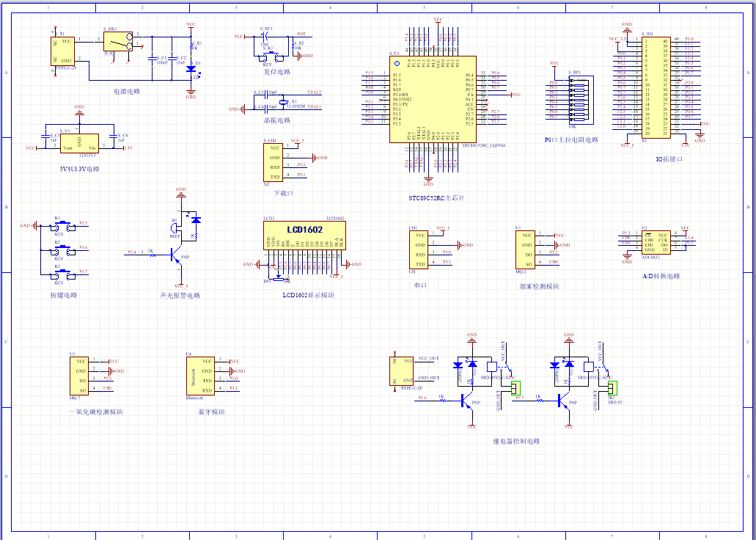
Task: Select the LDO3V3 voltage regulator
Action: (x=79, y=143)
